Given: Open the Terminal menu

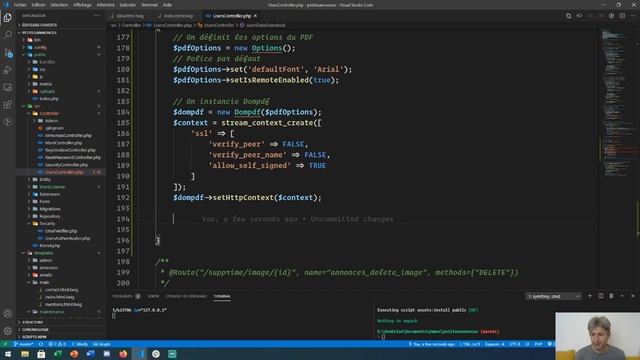Looking at the screenshot, I should [149, 5].
